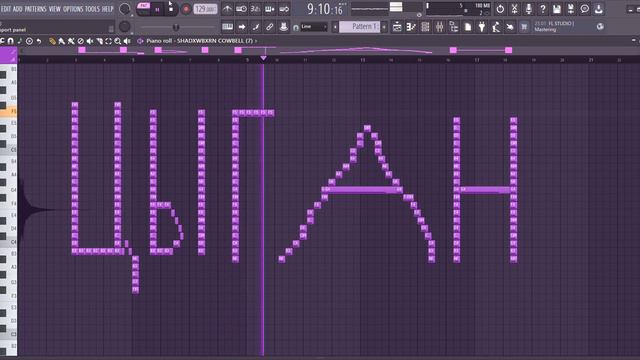This screenshot has height=360, width=640.
Task: Open the Line snap dropdown
Action: tap(314, 27)
